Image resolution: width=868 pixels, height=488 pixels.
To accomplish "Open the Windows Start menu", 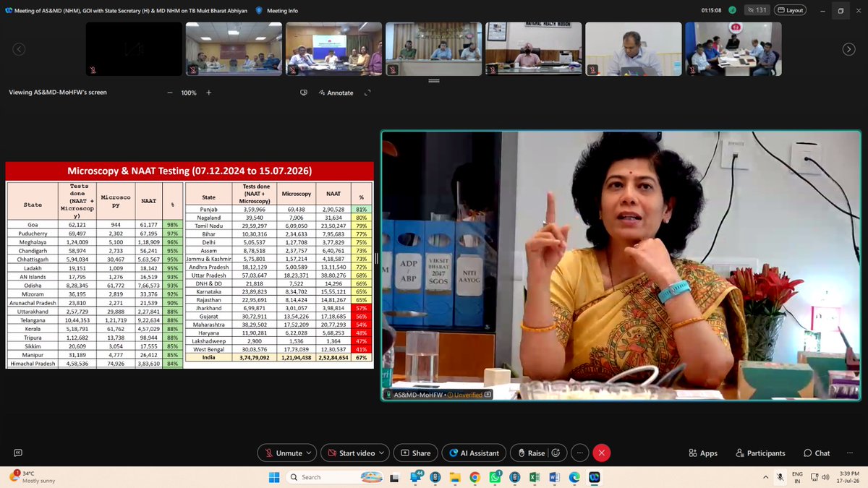I will [x=273, y=477].
